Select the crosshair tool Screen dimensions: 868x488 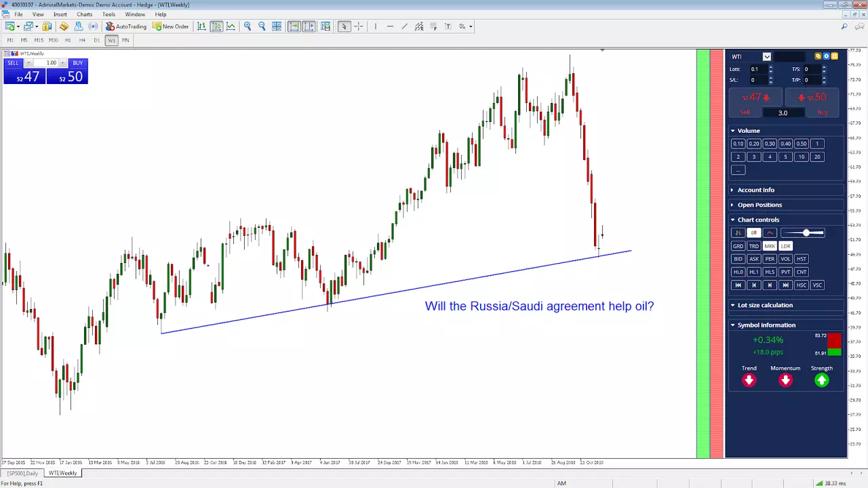click(x=359, y=26)
